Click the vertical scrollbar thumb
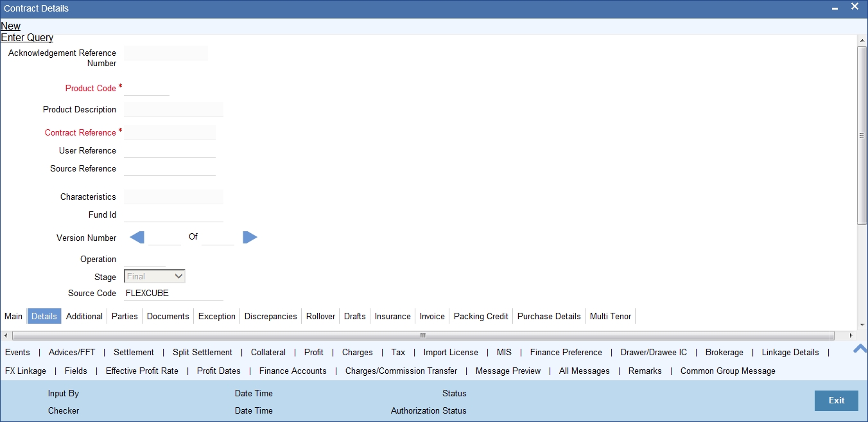Screen dimensions: 868x422 pos(862,135)
